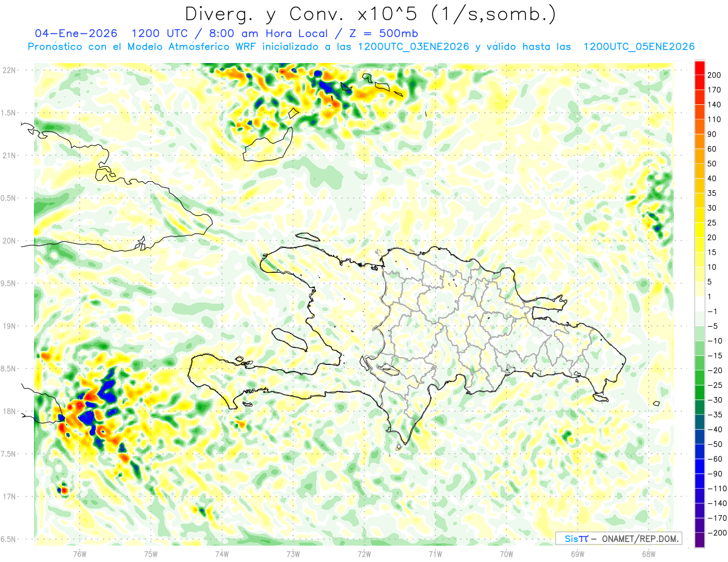728x562 pixels.
Task: Click the red swatch between 200 and 170
Action: (x=699, y=82)
